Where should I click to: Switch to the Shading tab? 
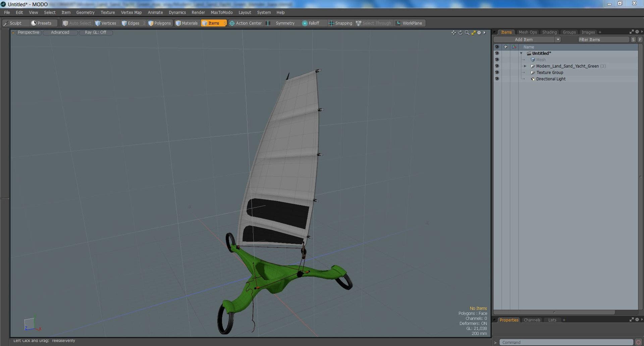point(549,32)
